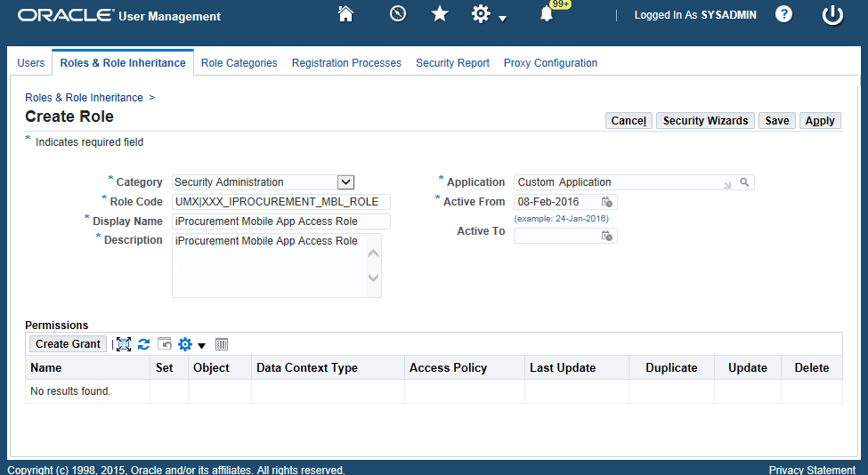Open the Role Categories tab
Image resolution: width=868 pixels, height=475 pixels.
tap(239, 63)
